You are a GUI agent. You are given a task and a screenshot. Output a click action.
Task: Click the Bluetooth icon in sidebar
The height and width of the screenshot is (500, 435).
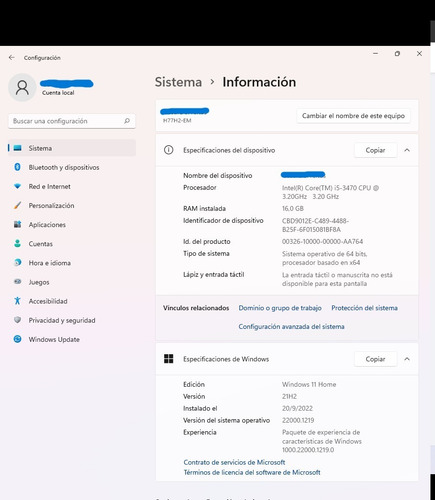click(18, 167)
